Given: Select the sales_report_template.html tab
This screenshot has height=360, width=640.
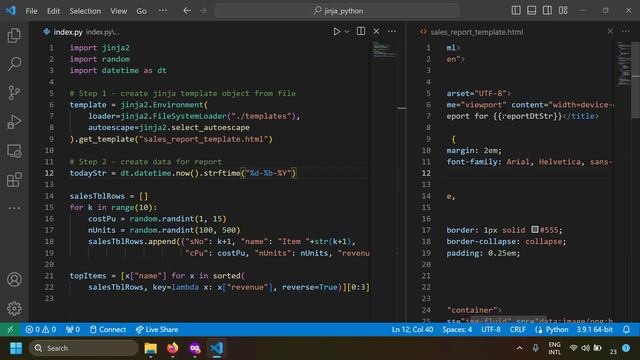Looking at the screenshot, I should point(472,32).
